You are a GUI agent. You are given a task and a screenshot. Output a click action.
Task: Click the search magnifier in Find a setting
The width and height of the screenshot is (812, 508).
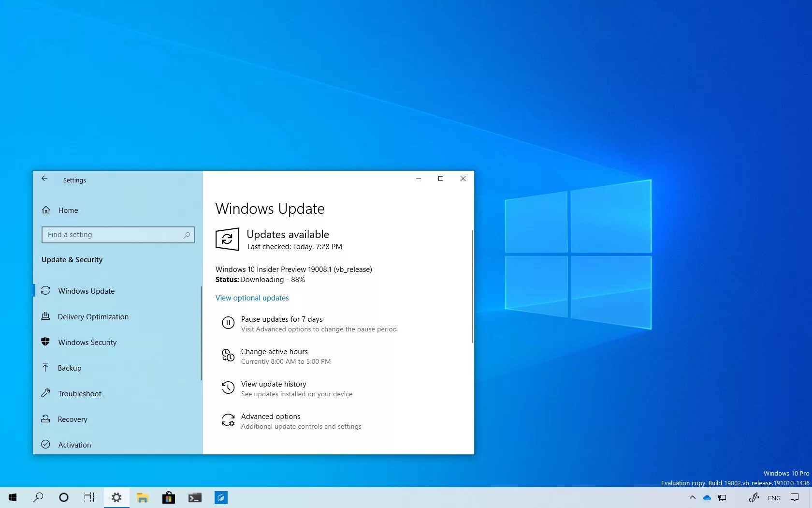click(x=187, y=235)
